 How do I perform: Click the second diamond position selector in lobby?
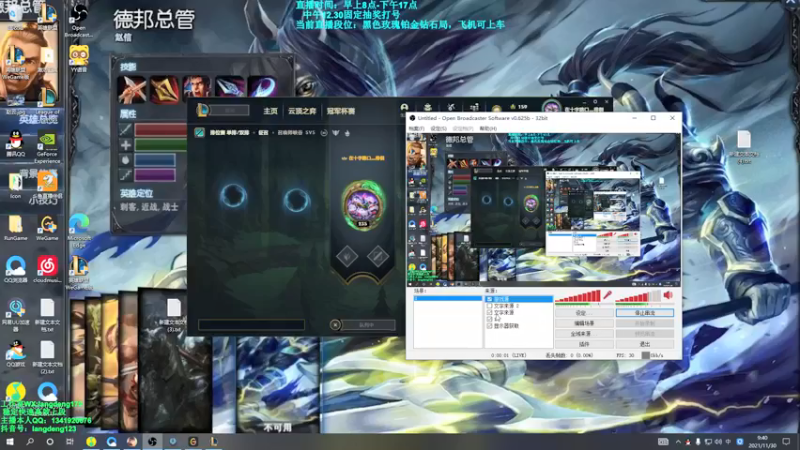point(378,256)
